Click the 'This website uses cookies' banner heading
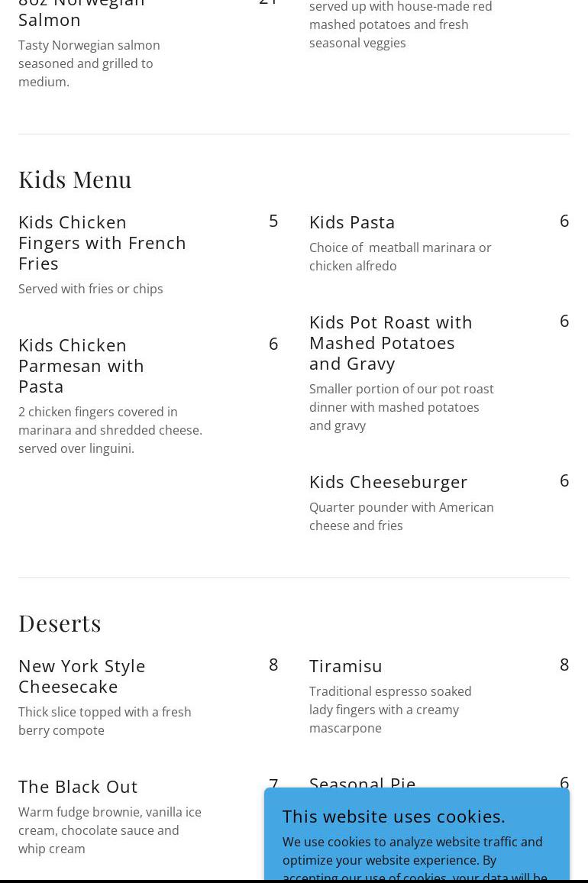The width and height of the screenshot is (588, 883). 393,816
